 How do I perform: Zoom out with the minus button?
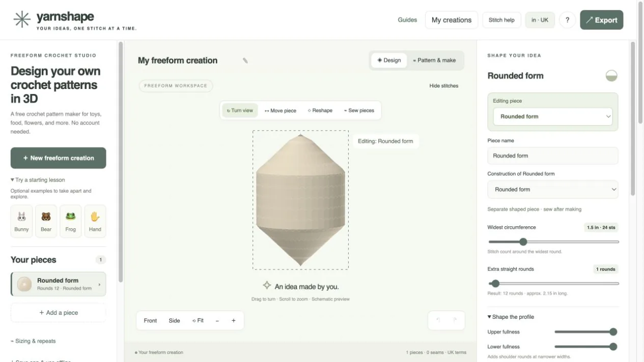pos(217,321)
